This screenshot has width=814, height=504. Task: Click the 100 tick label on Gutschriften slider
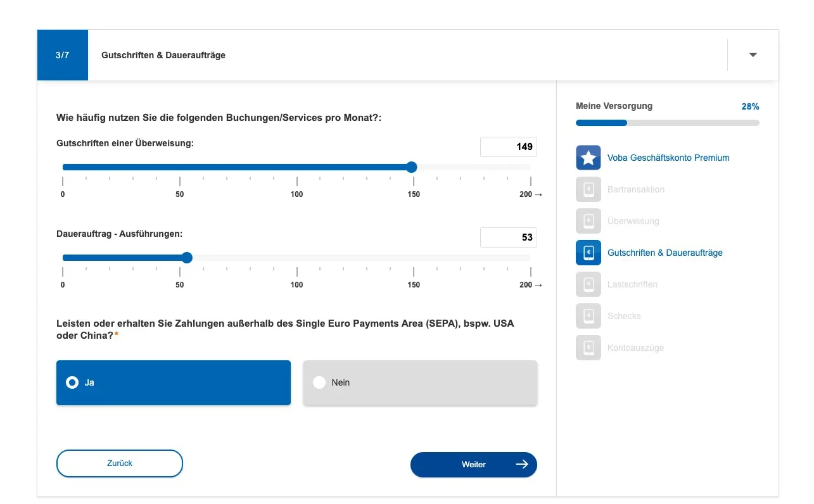click(x=296, y=194)
